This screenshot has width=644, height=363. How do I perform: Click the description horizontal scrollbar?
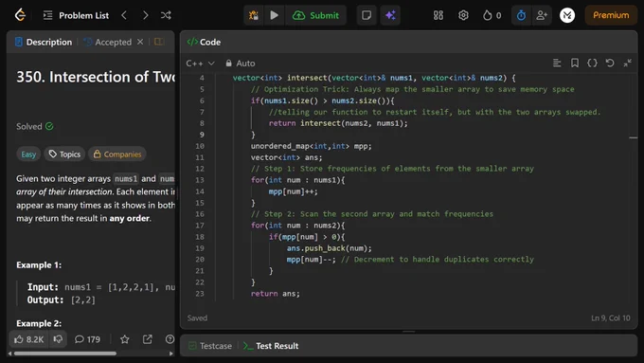(x=65, y=354)
